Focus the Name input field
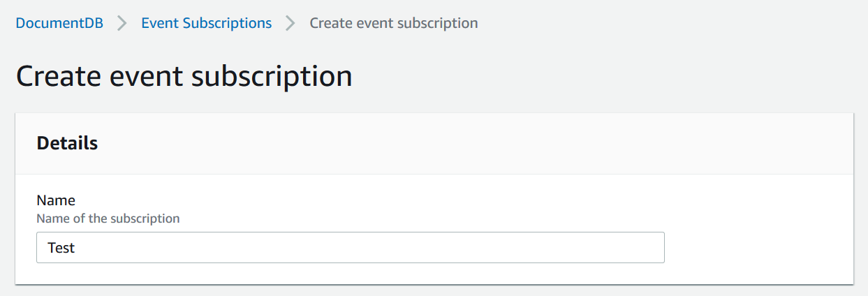 349,248
